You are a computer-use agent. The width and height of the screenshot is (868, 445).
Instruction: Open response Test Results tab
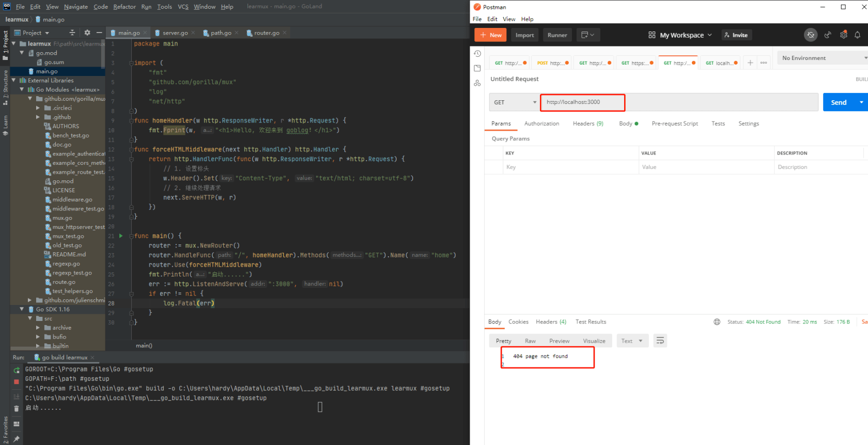591,322
